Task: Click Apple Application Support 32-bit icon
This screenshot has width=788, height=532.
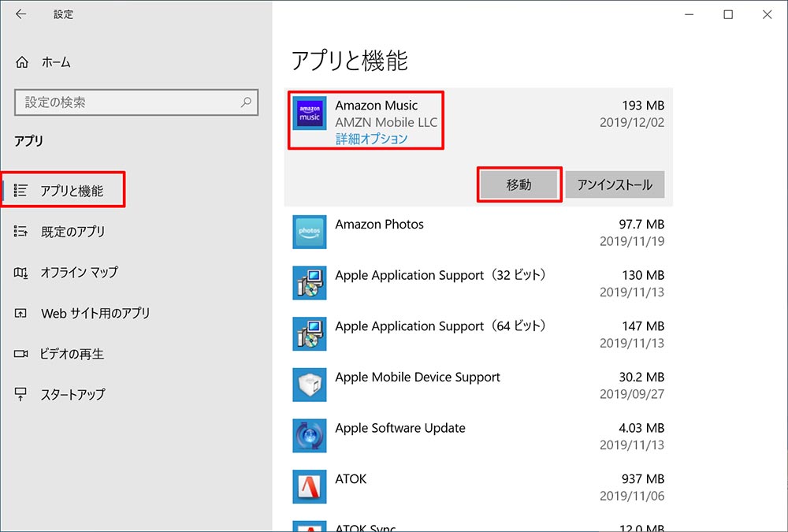Action: (310, 283)
